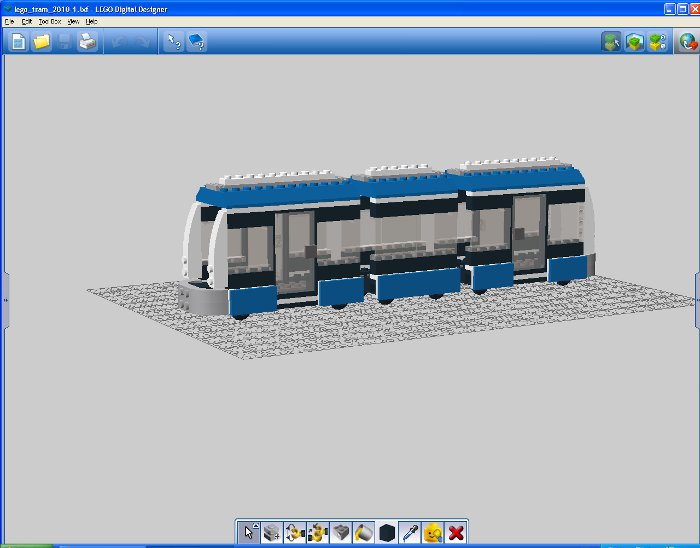Switch to Building Guide mode icon

click(658, 42)
